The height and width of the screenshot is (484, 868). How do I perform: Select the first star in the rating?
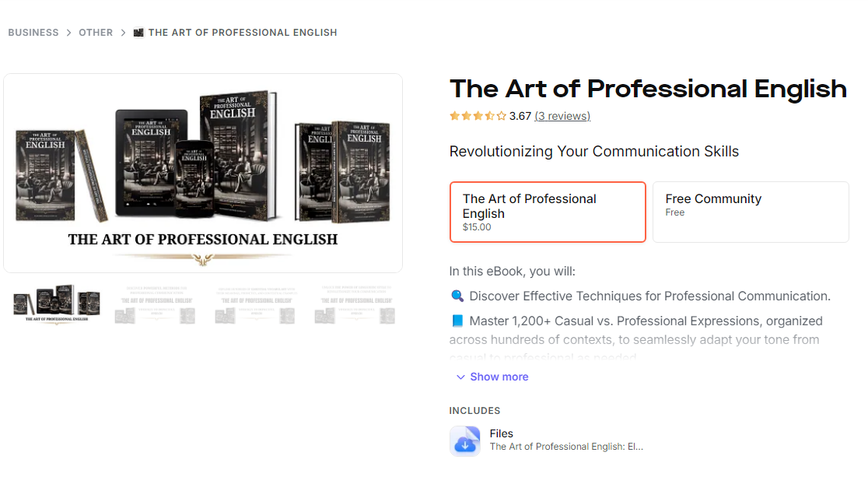(453, 115)
